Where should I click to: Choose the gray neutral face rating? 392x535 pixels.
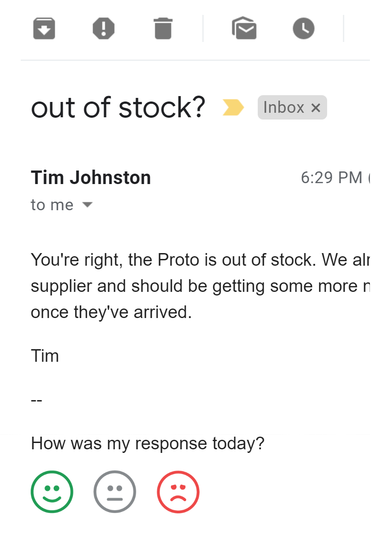click(115, 492)
